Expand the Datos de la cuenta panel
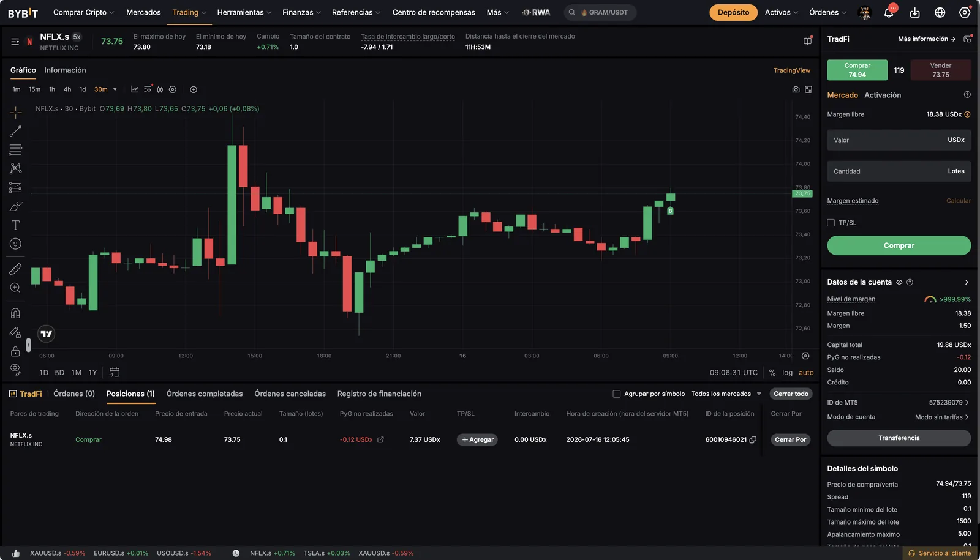Viewport: 980px width, 560px height. [967, 282]
